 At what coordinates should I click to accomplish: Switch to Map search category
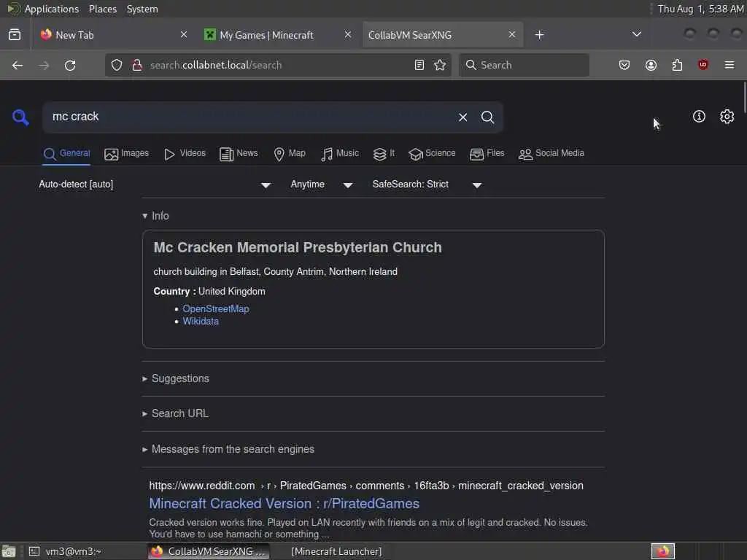(290, 153)
